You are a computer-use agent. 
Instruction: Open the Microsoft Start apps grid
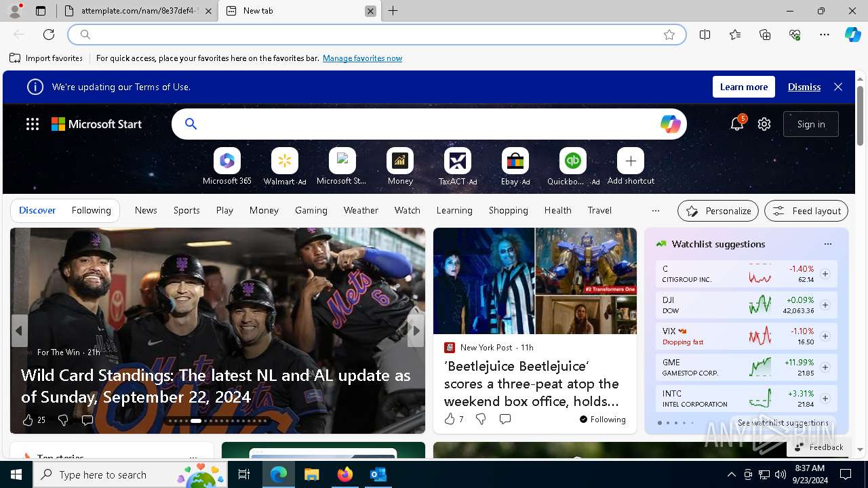click(x=33, y=124)
